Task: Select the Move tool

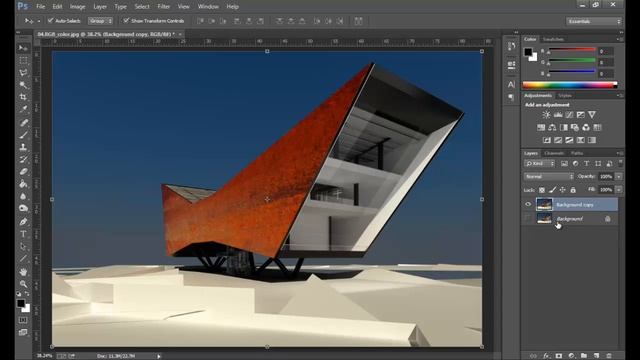Action: [x=23, y=48]
